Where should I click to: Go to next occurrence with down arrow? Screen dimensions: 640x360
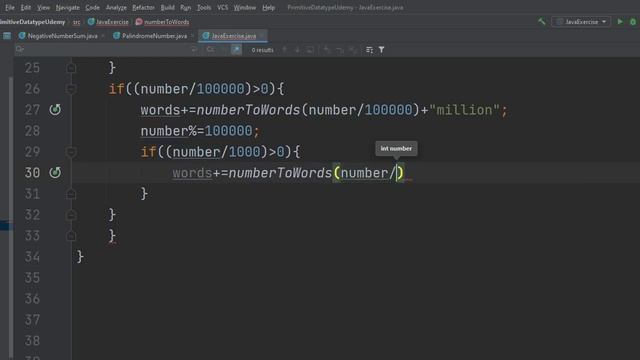point(297,50)
